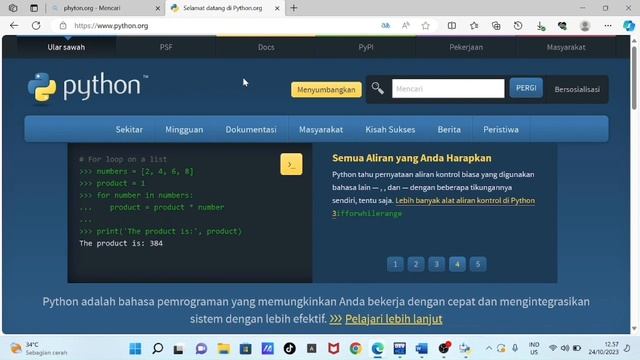The height and width of the screenshot is (360, 640).
Task: Open the Sekitar menu
Action: click(129, 129)
